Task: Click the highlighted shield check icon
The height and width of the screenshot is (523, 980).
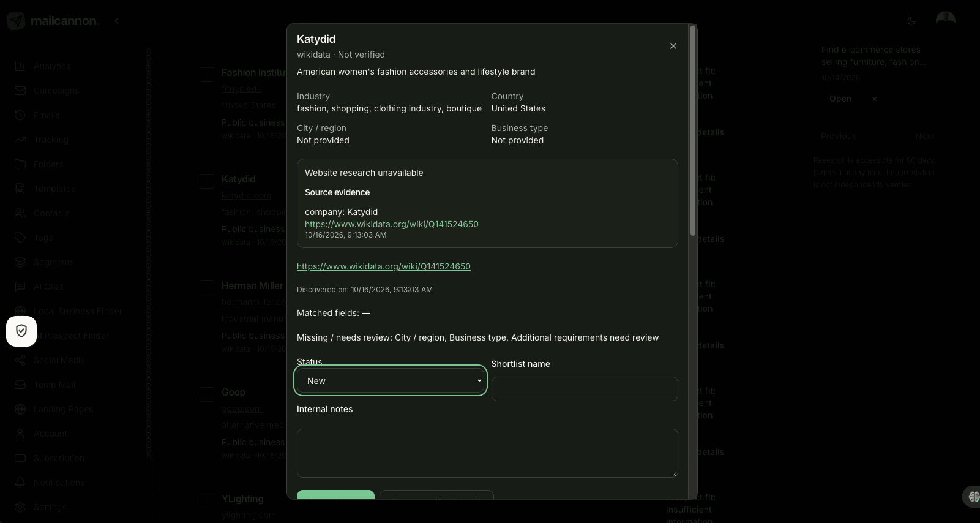Action: click(21, 331)
